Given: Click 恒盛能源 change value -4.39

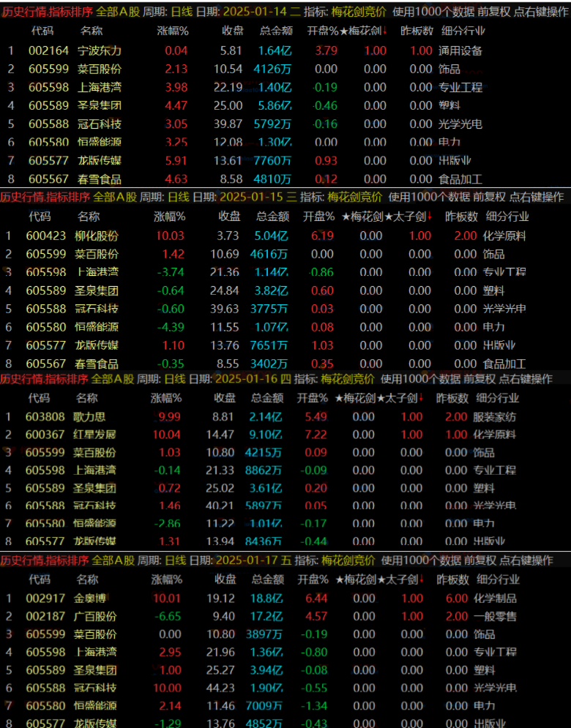Looking at the screenshot, I should (171, 327).
